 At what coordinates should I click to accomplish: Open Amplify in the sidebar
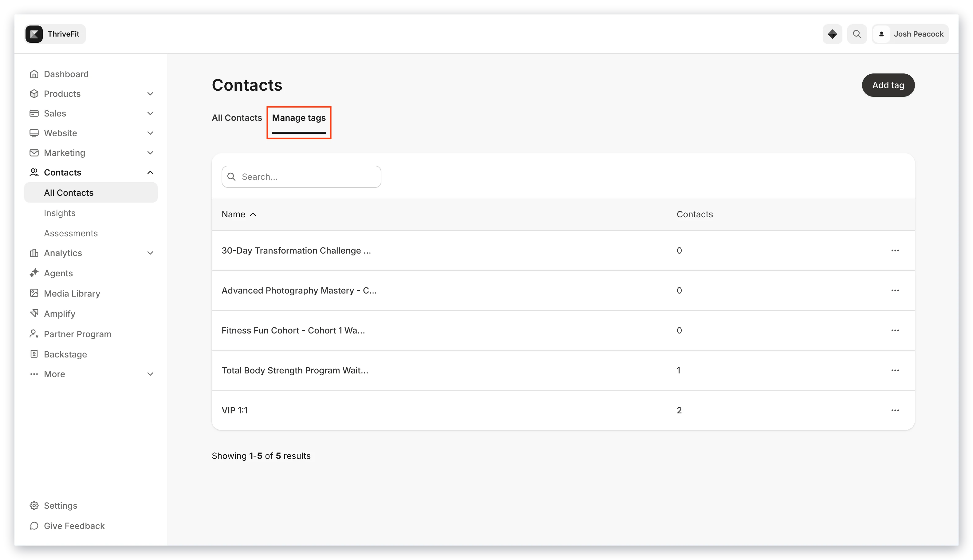(x=60, y=314)
